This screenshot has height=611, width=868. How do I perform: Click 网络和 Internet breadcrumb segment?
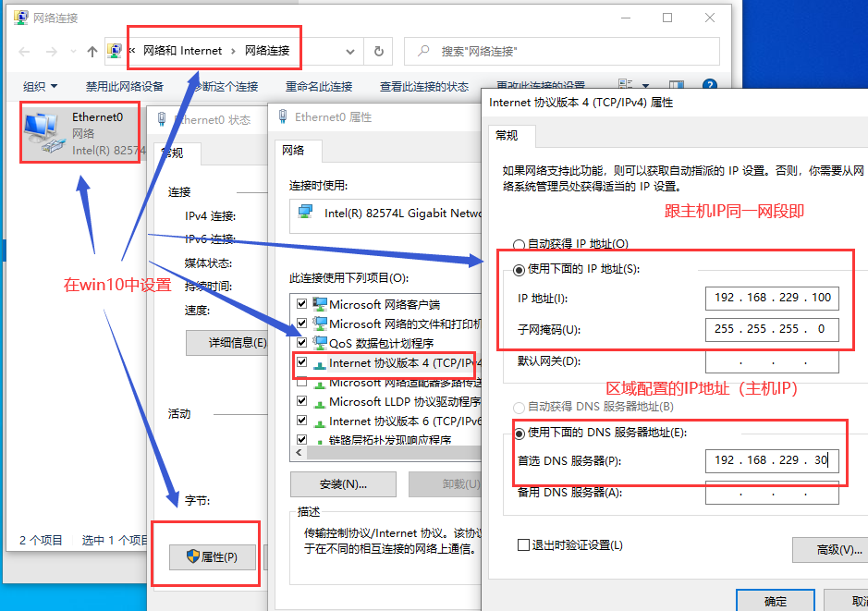coord(182,51)
